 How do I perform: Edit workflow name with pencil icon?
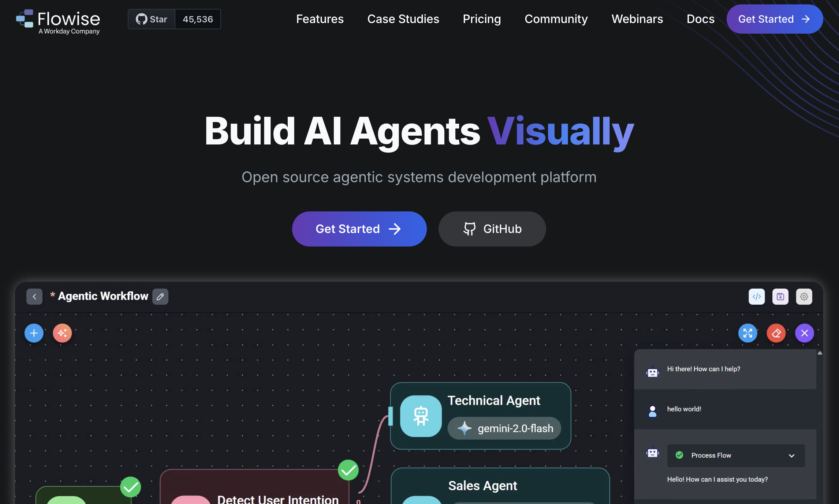tap(160, 297)
